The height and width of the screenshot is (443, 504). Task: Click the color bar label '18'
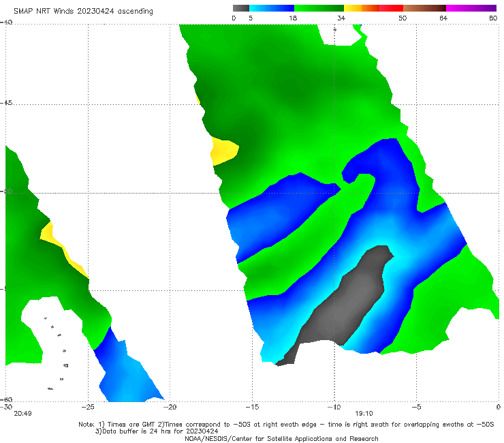coord(293,18)
